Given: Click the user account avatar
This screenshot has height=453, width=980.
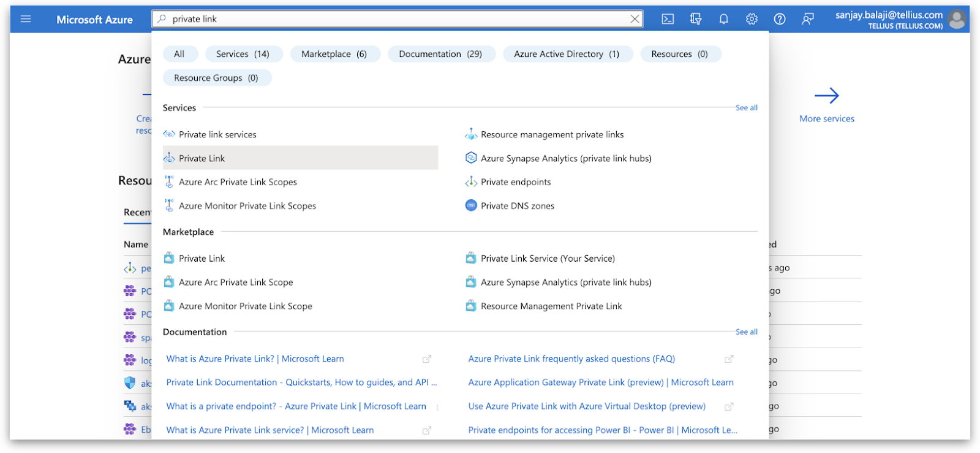Looking at the screenshot, I should [x=957, y=19].
